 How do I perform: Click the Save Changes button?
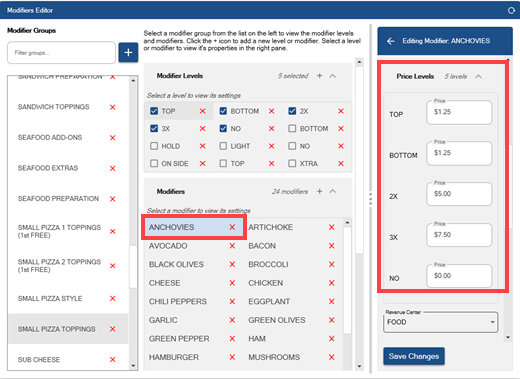click(x=414, y=356)
